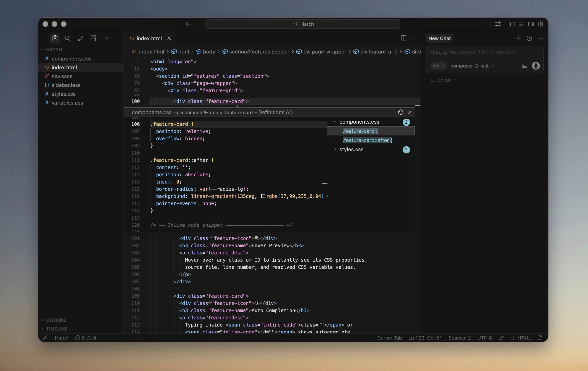Attach an image via chat image icon

[524, 66]
